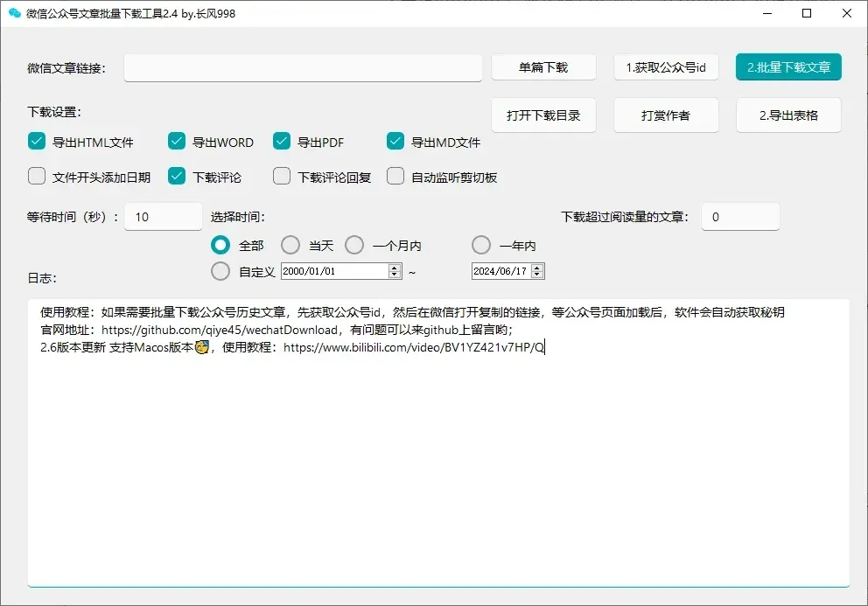Click 1.获取公众号id button
The width and height of the screenshot is (868, 606).
[666, 66]
